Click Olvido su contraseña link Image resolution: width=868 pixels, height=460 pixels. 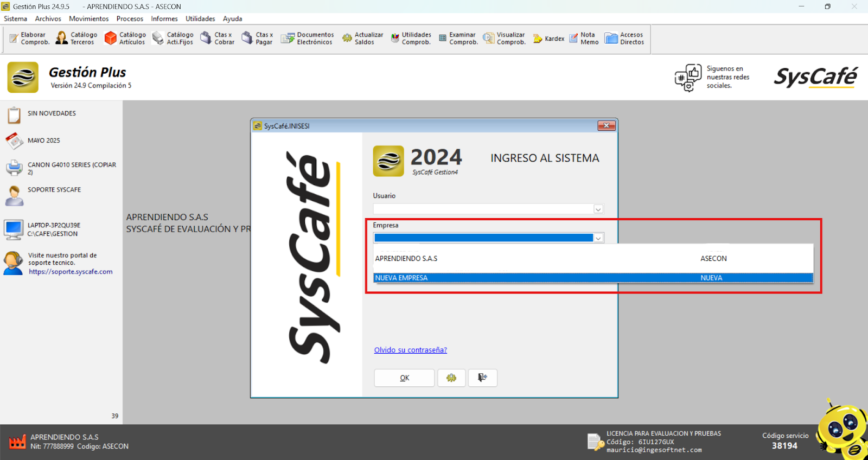pyautogui.click(x=410, y=350)
